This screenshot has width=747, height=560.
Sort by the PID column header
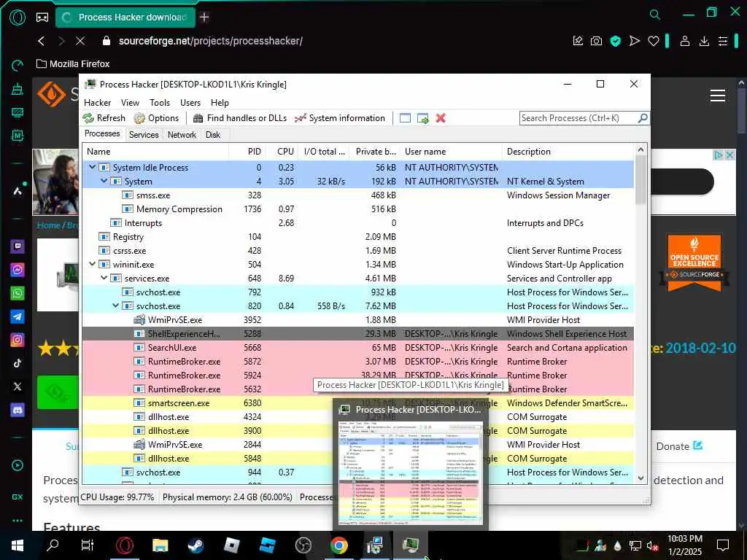click(247, 152)
